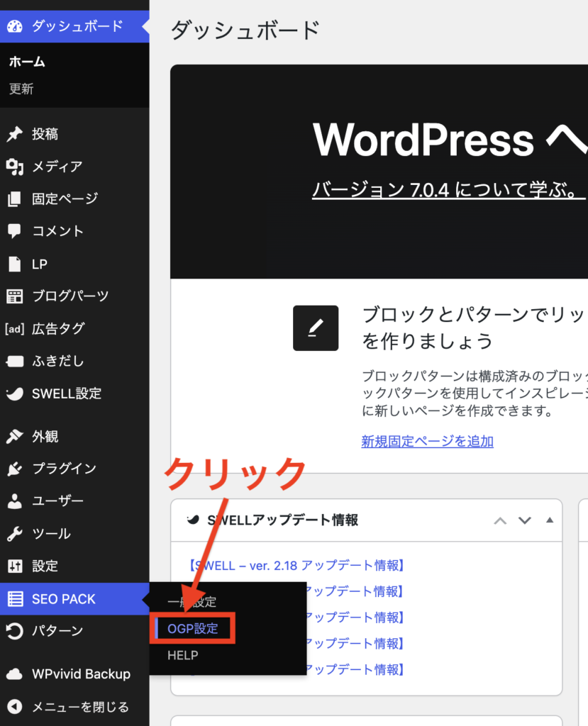
Task: Click the speech bubble icon beside コメント
Action: pyautogui.click(x=14, y=231)
